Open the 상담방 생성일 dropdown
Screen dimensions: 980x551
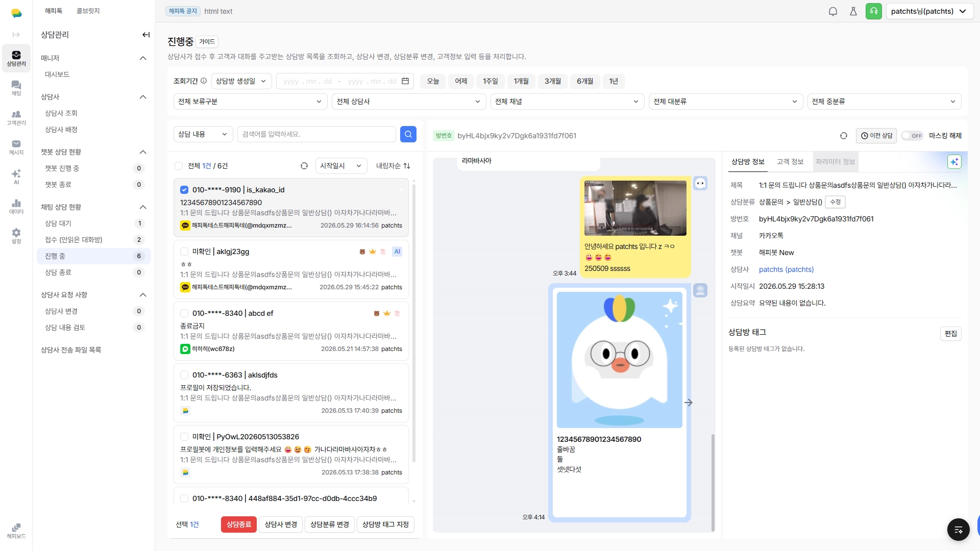coord(241,81)
